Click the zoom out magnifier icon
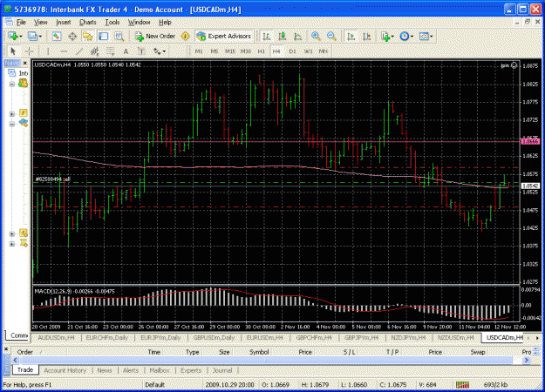 coord(331,36)
